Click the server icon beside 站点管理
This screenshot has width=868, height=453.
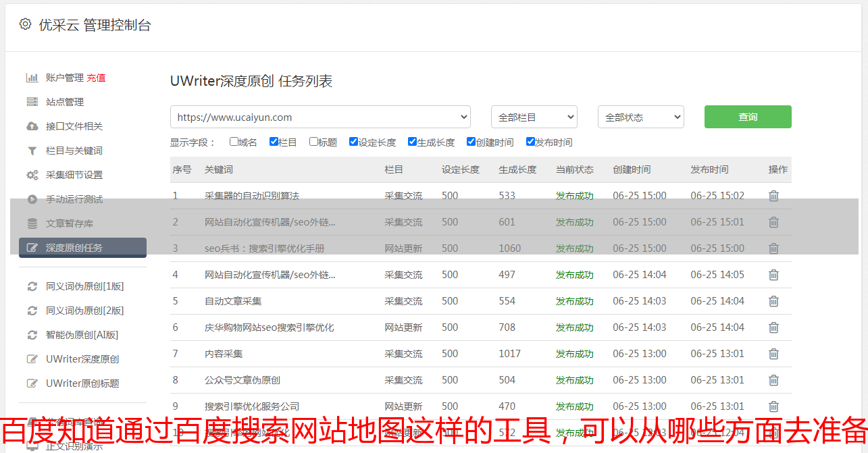[32, 102]
